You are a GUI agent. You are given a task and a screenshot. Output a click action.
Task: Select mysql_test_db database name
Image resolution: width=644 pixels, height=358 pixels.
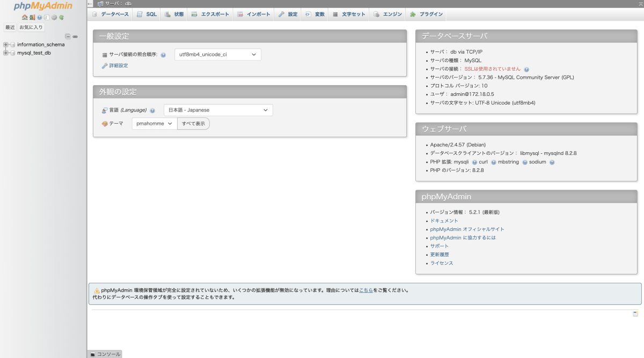34,53
